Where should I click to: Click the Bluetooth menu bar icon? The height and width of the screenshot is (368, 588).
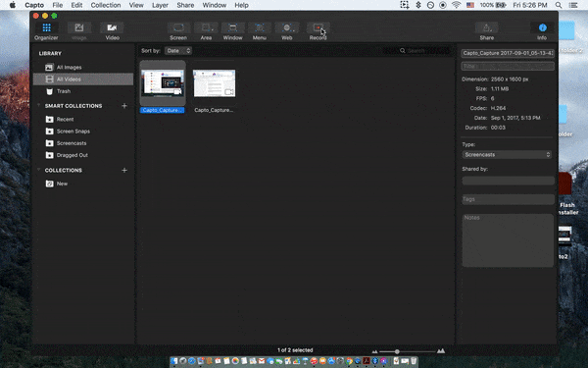tap(418, 5)
